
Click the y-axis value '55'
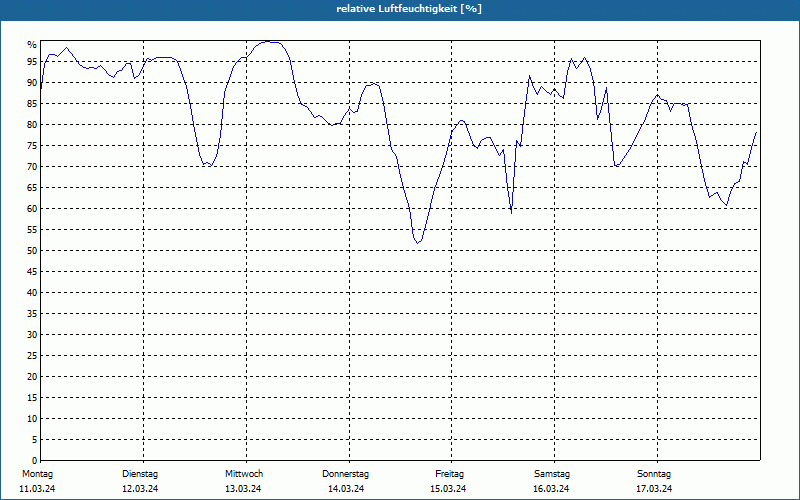point(32,230)
